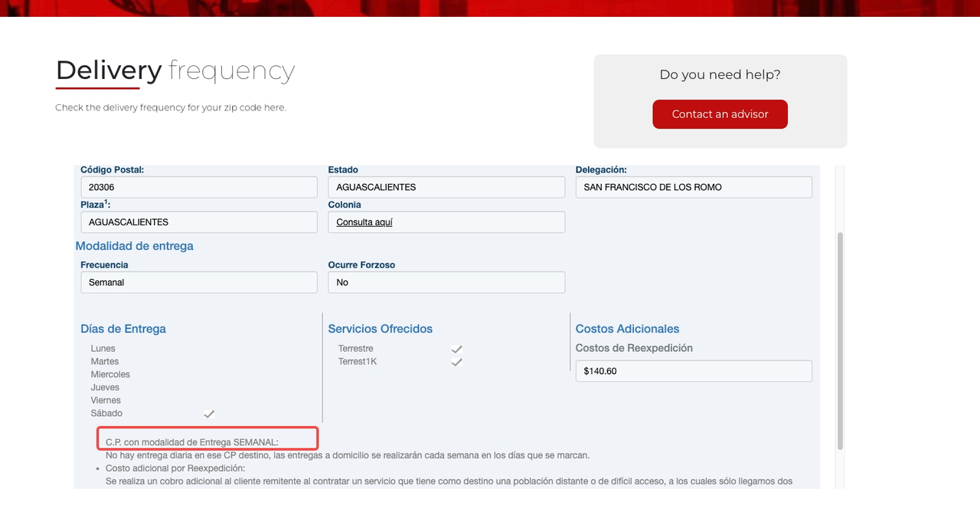Click the Delegación field
980x505 pixels.
coord(693,187)
